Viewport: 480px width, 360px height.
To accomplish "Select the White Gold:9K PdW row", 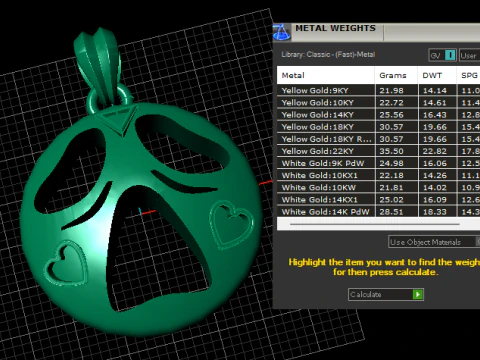I will [378, 163].
